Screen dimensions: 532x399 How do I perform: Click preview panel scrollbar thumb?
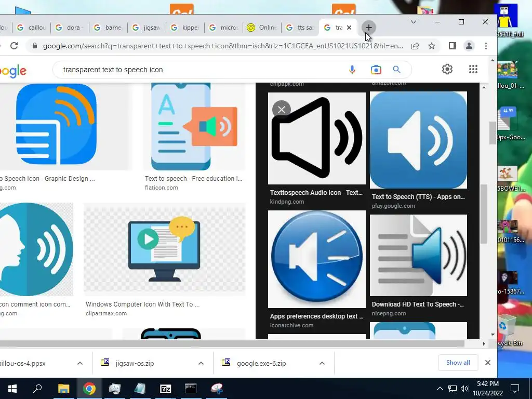tap(484, 214)
